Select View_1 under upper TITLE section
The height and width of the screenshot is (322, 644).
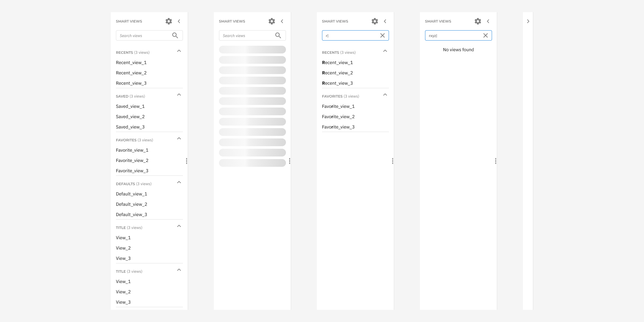(123, 238)
